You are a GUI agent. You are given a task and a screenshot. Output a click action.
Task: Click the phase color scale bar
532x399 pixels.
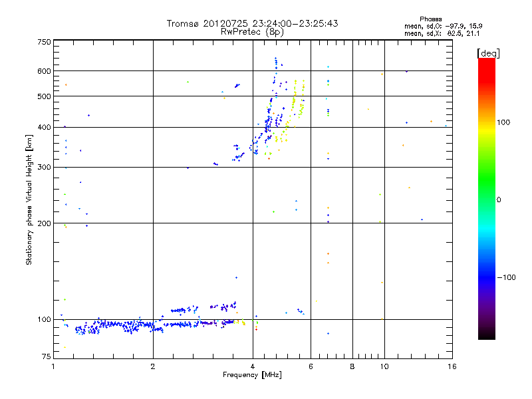(487, 198)
